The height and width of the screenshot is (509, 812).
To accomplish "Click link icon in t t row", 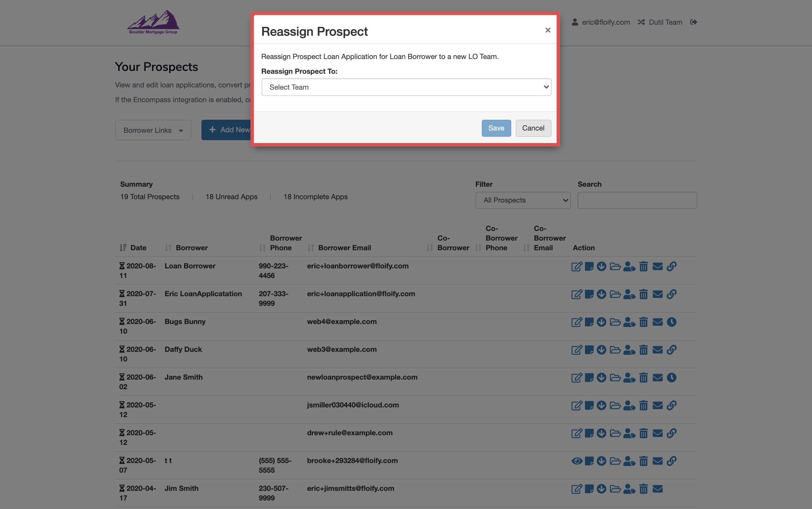I will [672, 461].
